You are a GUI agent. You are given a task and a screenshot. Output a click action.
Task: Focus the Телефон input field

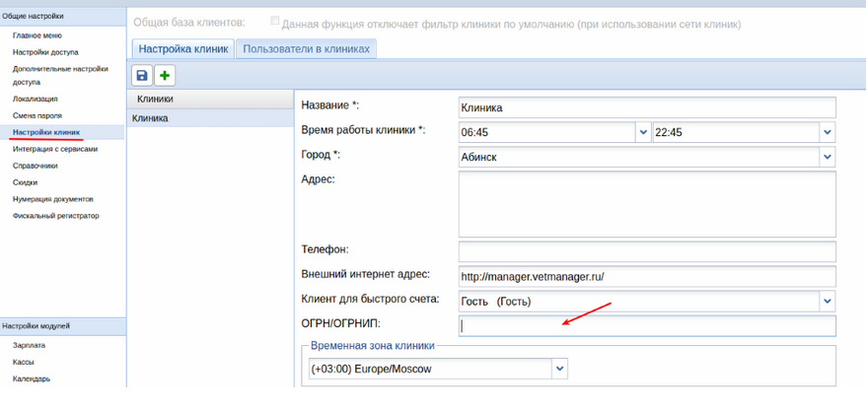(x=646, y=251)
